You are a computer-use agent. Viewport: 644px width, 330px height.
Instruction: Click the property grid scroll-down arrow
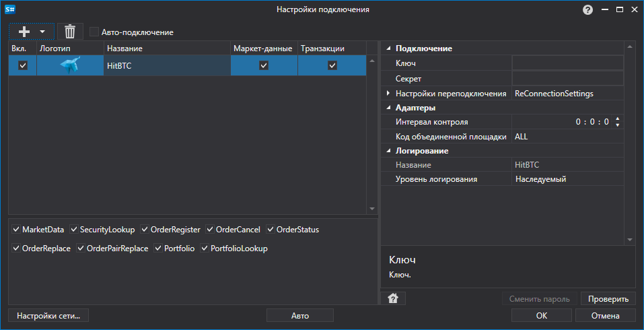pos(630,240)
